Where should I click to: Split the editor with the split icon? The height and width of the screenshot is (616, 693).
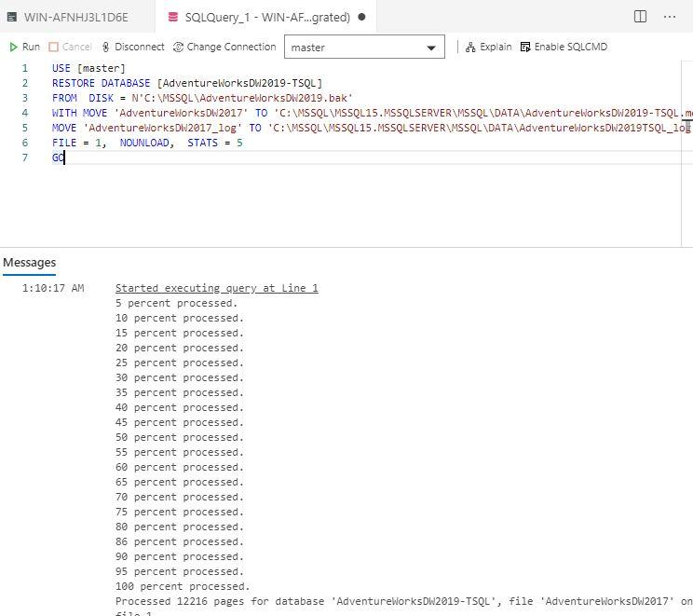640,17
